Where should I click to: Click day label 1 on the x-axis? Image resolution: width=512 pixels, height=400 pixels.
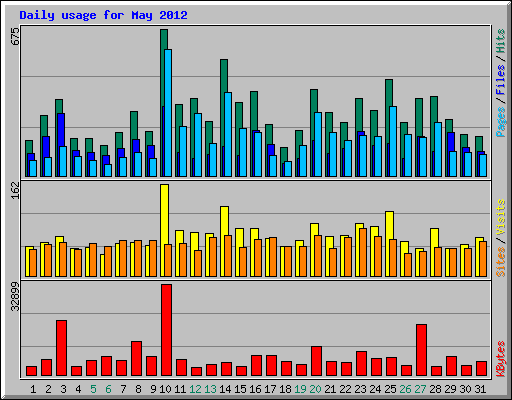[x=33, y=389]
